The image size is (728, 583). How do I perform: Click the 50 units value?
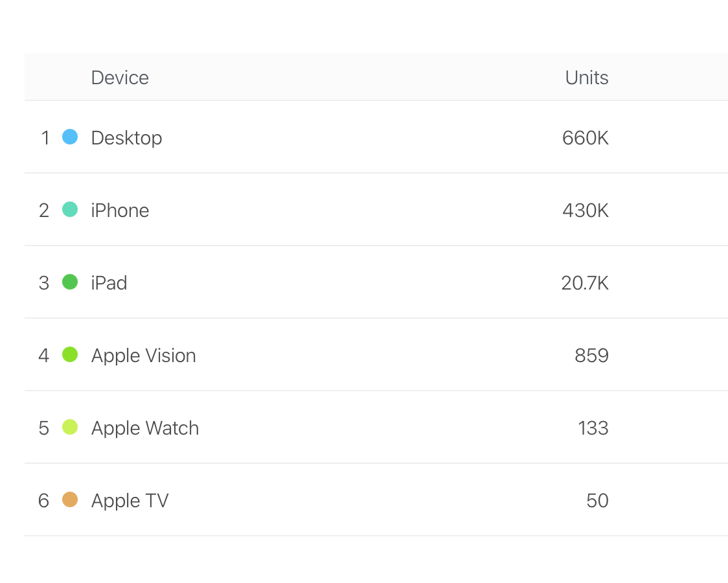coord(597,501)
